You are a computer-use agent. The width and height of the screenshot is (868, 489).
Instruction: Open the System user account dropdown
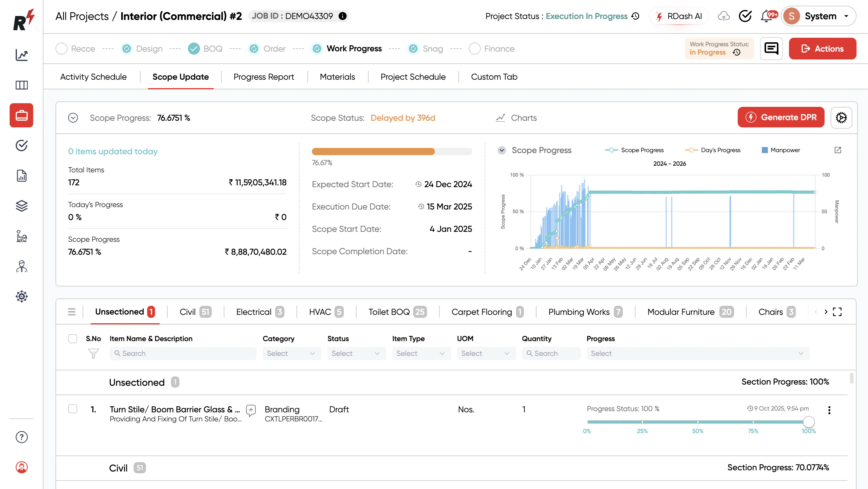coord(818,16)
